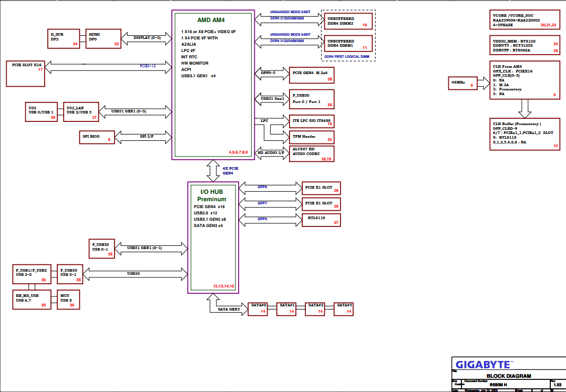Select the D_SUB DP2 block
Image resolution: width=566 pixels, height=392 pixels.
coord(64,39)
